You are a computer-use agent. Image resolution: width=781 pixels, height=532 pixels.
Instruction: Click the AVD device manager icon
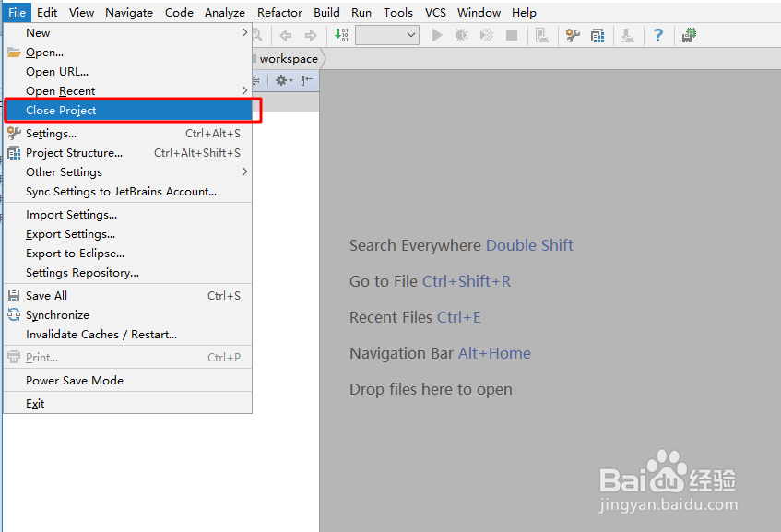point(542,35)
